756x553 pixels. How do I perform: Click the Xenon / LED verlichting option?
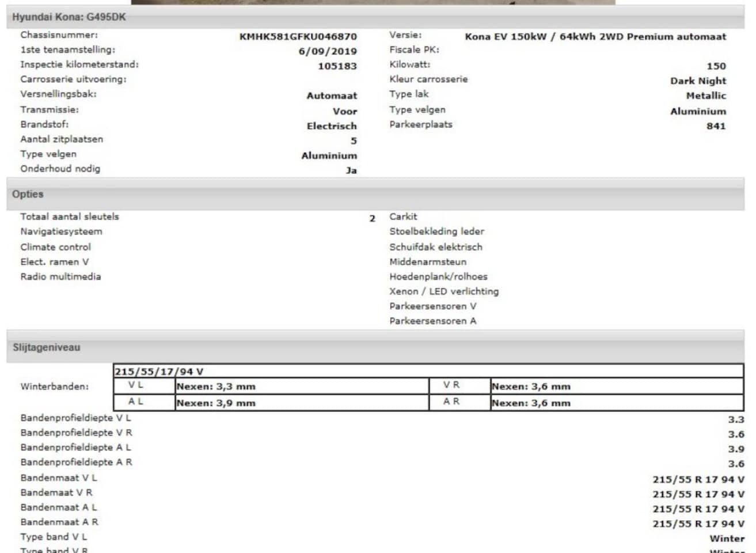point(444,291)
